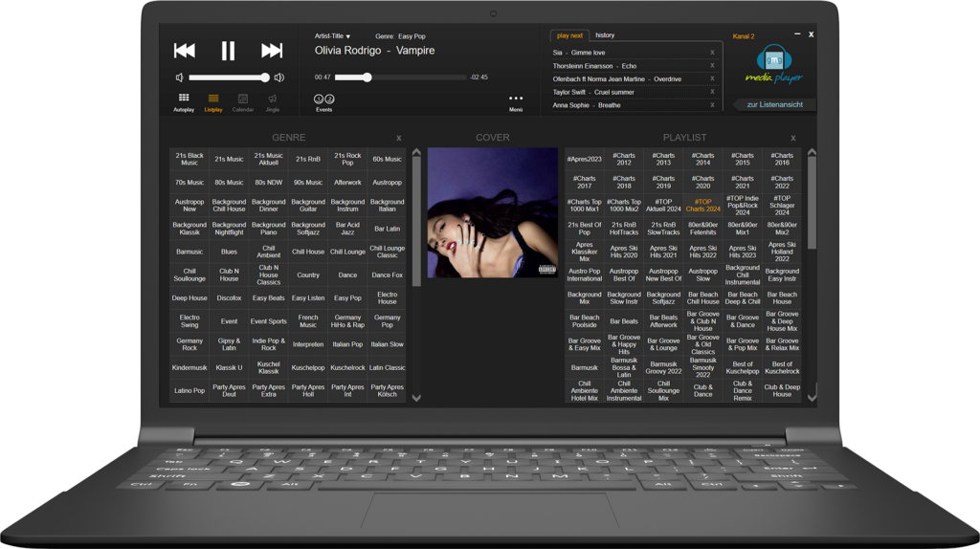This screenshot has width=980, height=549.
Task: Select the 80s NDW genre
Action: tap(269, 183)
